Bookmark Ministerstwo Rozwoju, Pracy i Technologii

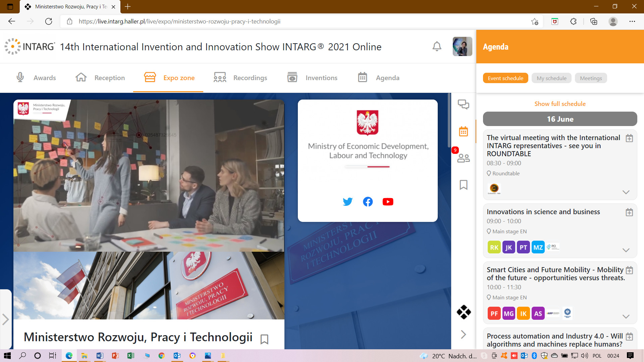coord(264,339)
